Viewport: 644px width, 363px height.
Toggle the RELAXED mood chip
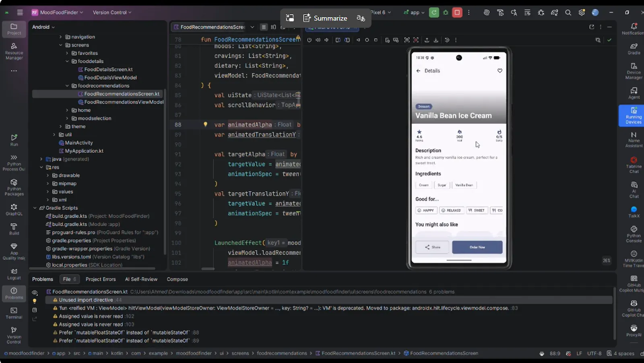[x=452, y=210]
